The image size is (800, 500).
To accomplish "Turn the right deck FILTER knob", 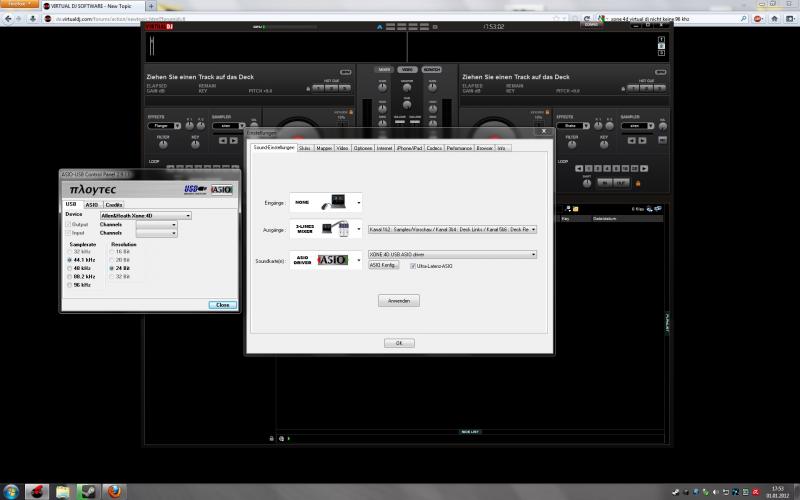I will click(571, 145).
